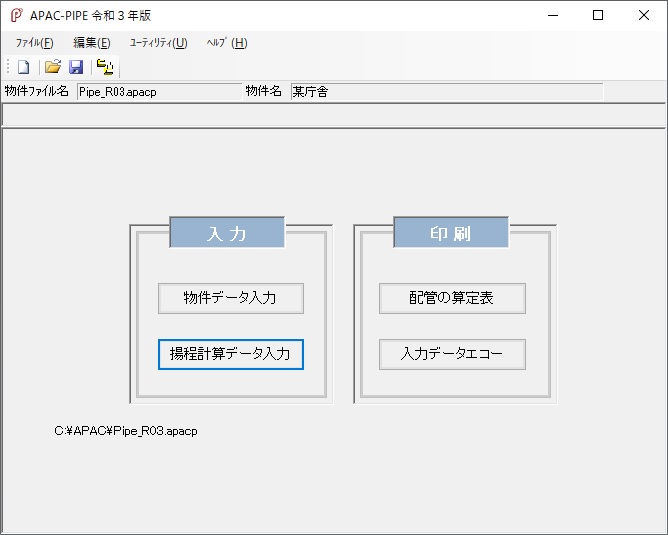This screenshot has height=535, width=668.
Task: Click the 物件ファイル名 field showing Pipe_R03.apacp
Action: pyautogui.click(x=159, y=92)
